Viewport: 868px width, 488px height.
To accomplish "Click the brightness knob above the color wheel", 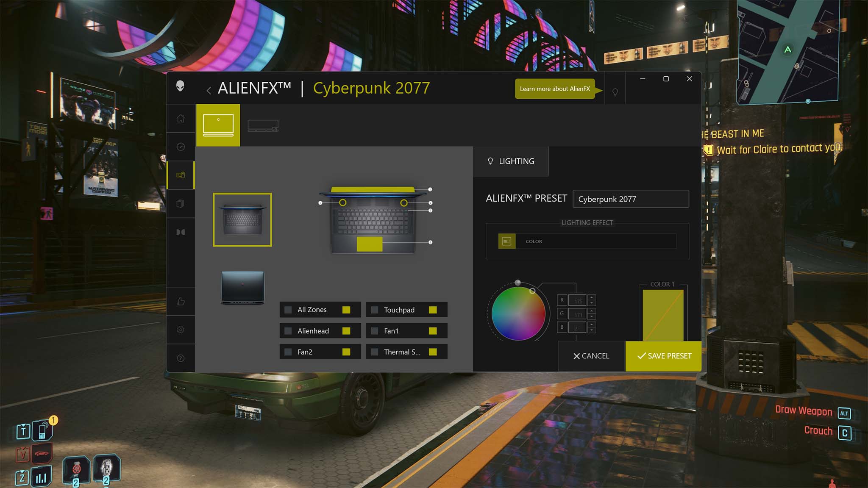I will click(x=517, y=283).
